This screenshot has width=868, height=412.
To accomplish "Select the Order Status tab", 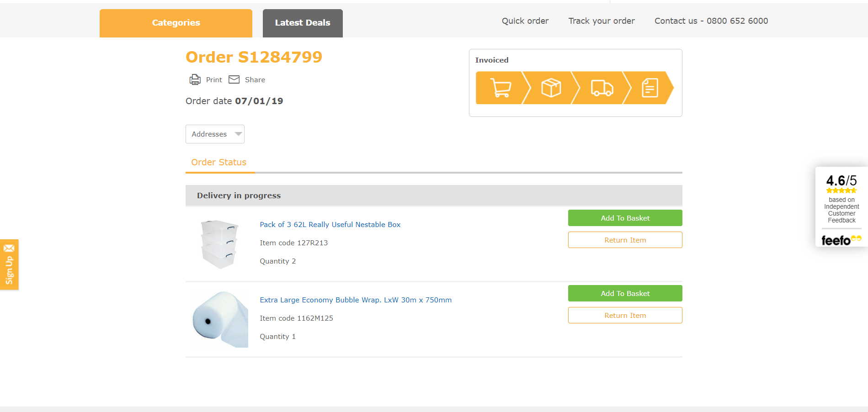I will click(218, 162).
